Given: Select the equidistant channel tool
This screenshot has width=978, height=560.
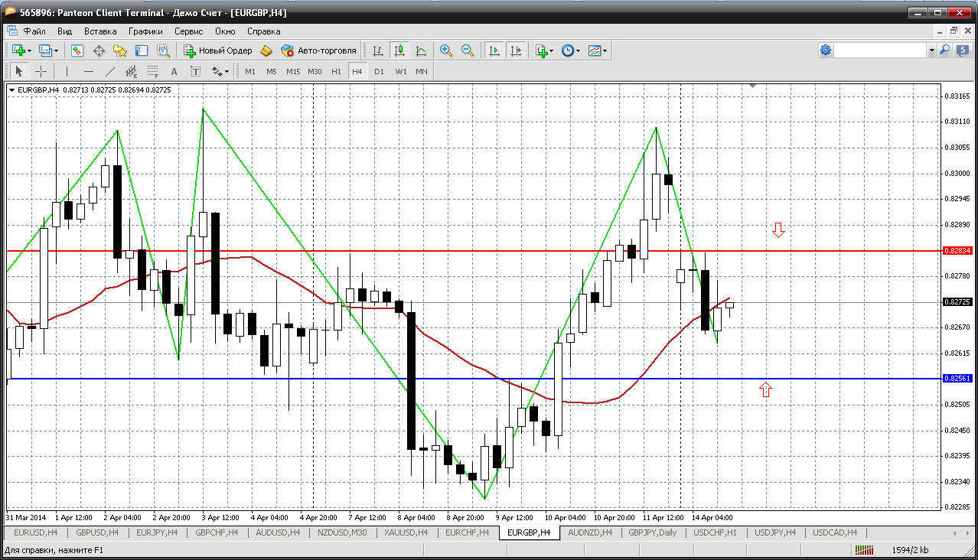Looking at the screenshot, I should click(x=131, y=71).
